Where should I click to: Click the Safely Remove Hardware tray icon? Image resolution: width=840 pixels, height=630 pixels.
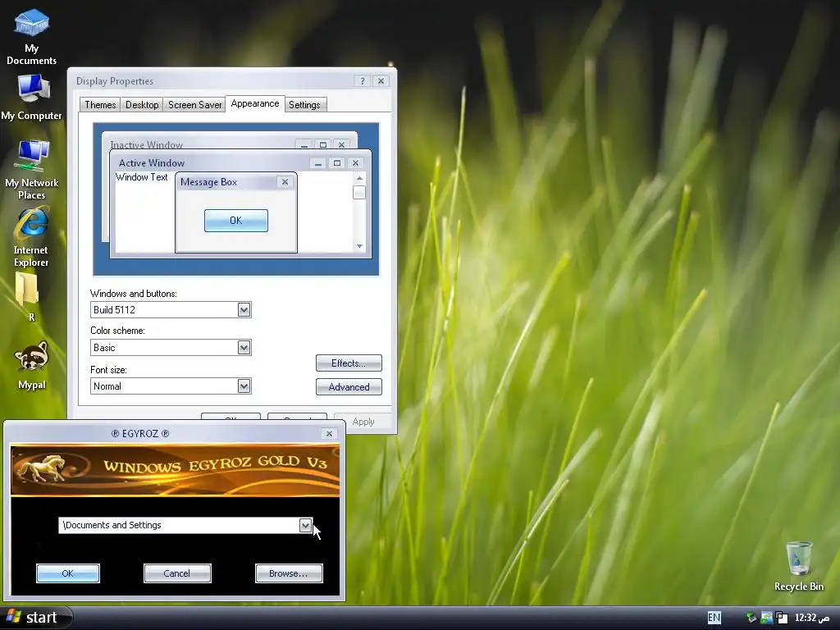click(x=751, y=618)
